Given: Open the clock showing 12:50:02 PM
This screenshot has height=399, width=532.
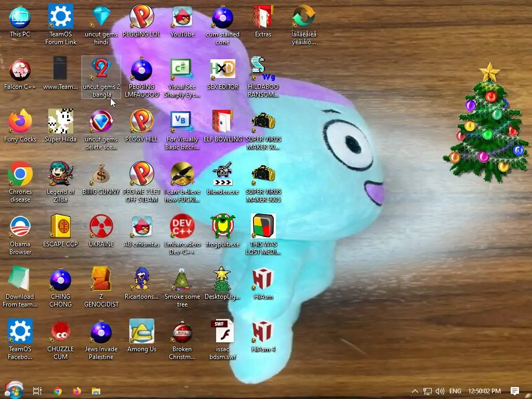Looking at the screenshot, I should [x=484, y=391].
